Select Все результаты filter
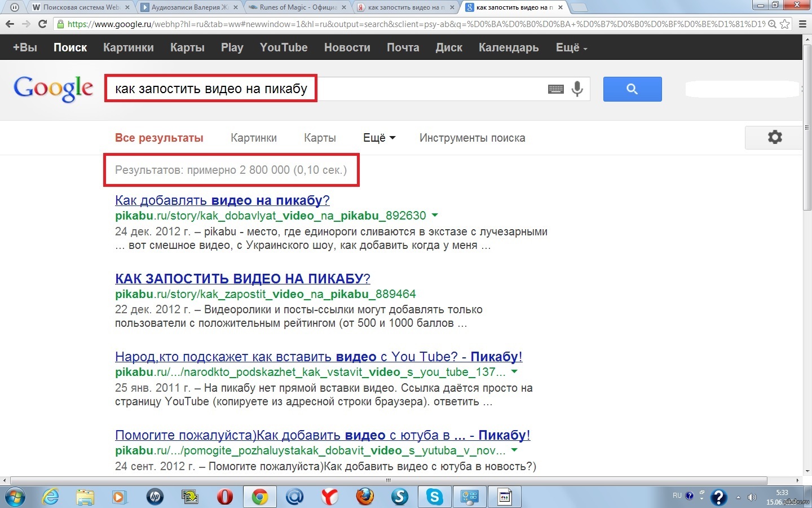The height and width of the screenshot is (508, 812). [159, 138]
